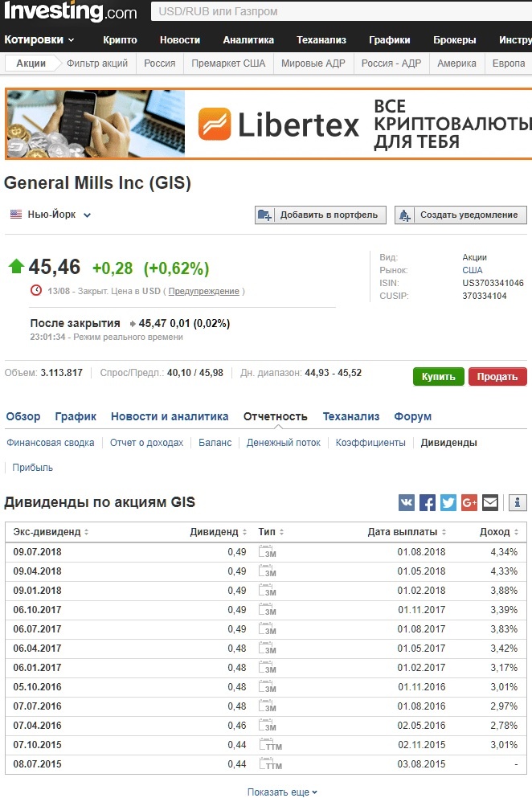The height and width of the screenshot is (798, 532).
Task: Switch to the Обзор tab
Action: pyautogui.click(x=23, y=416)
